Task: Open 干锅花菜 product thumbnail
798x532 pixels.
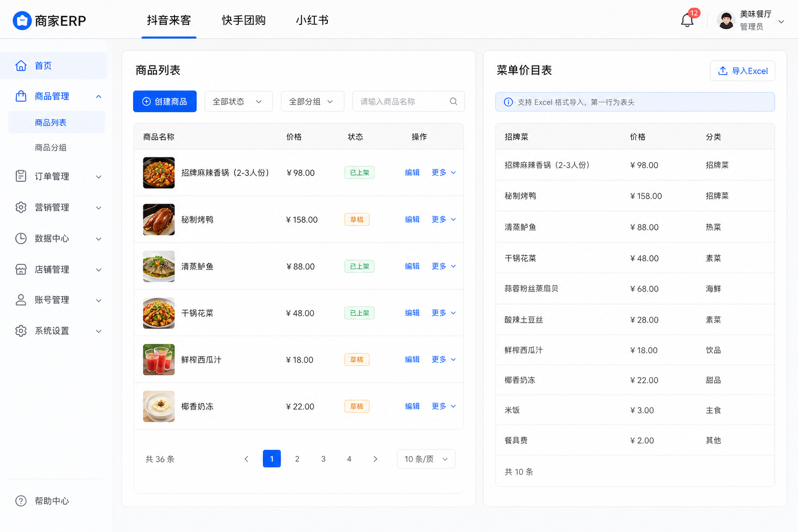Action: pyautogui.click(x=159, y=313)
